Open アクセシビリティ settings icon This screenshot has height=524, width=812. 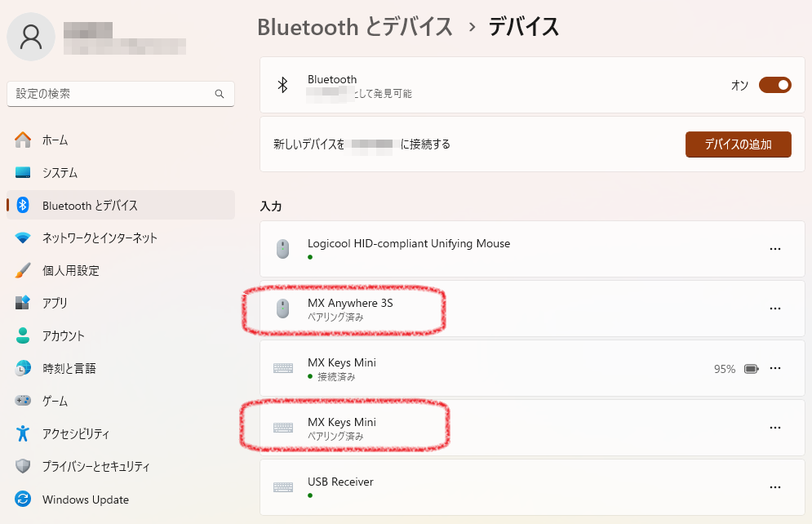tap(23, 433)
